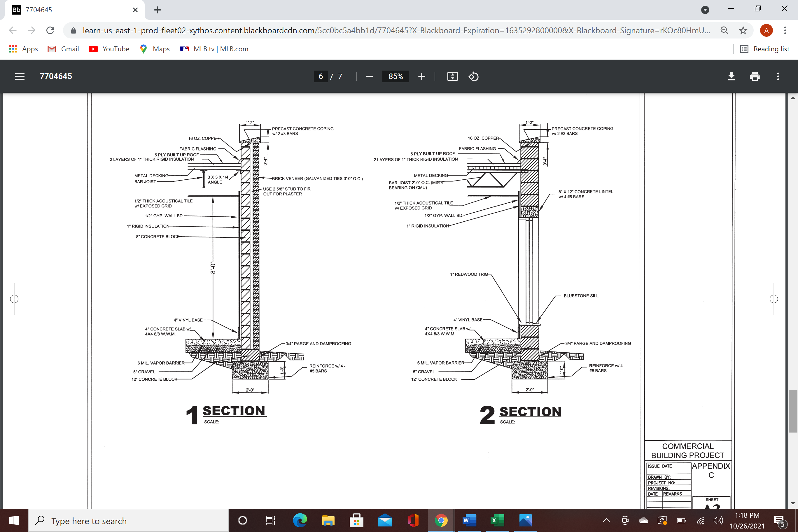
Task: Open the Reading list
Action: click(765, 49)
